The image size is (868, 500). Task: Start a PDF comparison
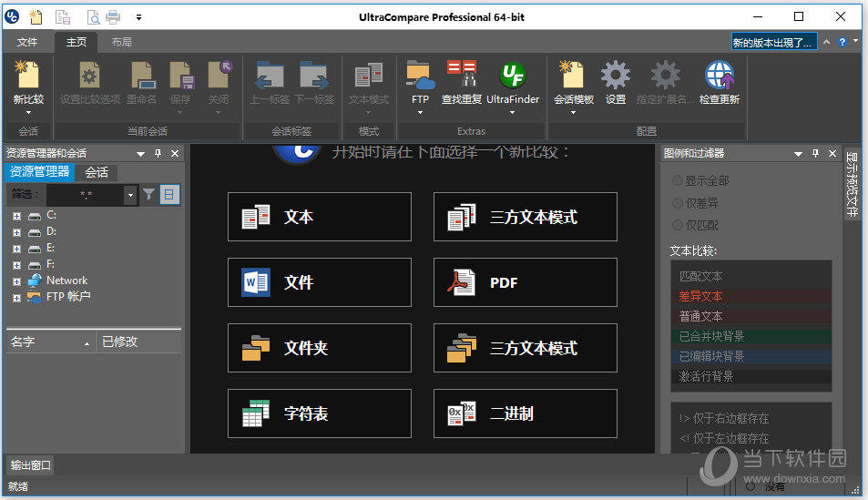coord(526,282)
